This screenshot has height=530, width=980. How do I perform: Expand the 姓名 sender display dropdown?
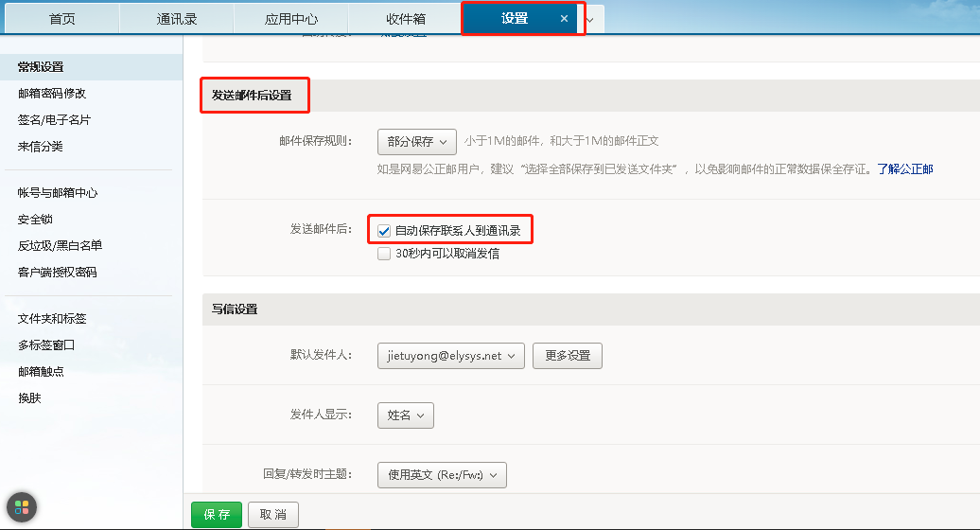[x=405, y=415]
